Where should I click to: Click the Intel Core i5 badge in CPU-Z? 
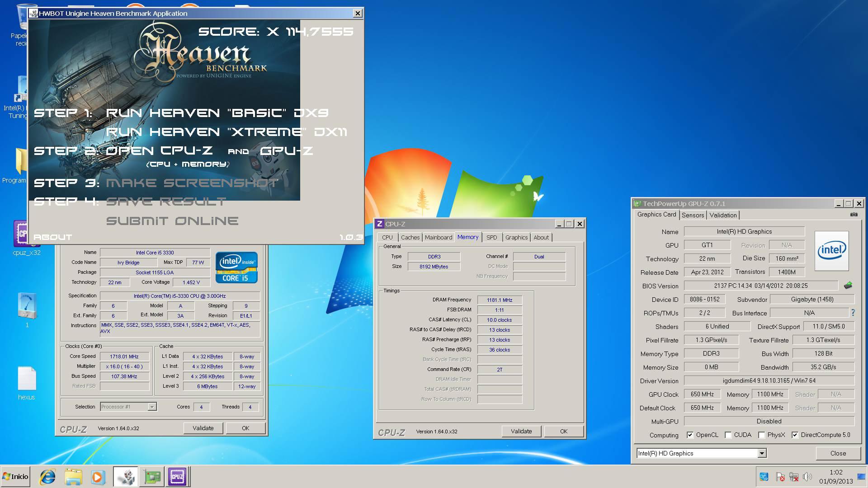pyautogui.click(x=236, y=267)
